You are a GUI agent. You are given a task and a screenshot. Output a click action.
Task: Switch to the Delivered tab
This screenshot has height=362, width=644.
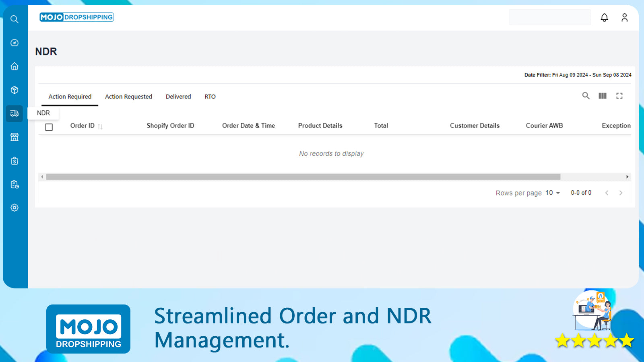pos(178,97)
